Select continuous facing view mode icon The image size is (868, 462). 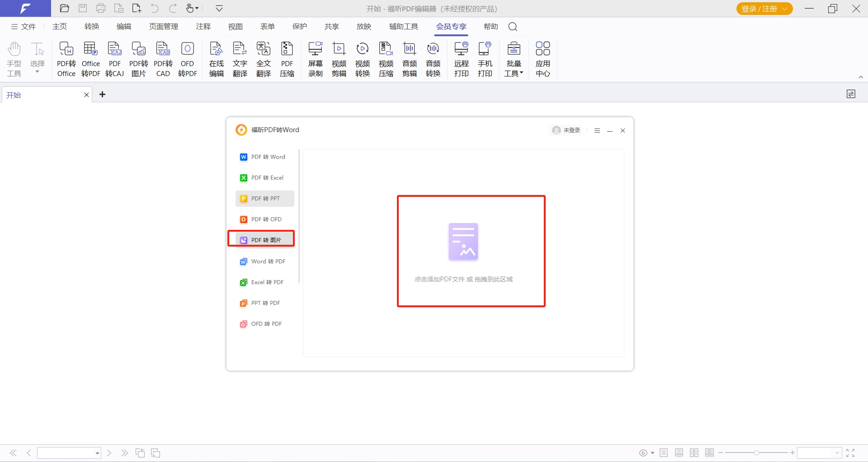tap(709, 453)
